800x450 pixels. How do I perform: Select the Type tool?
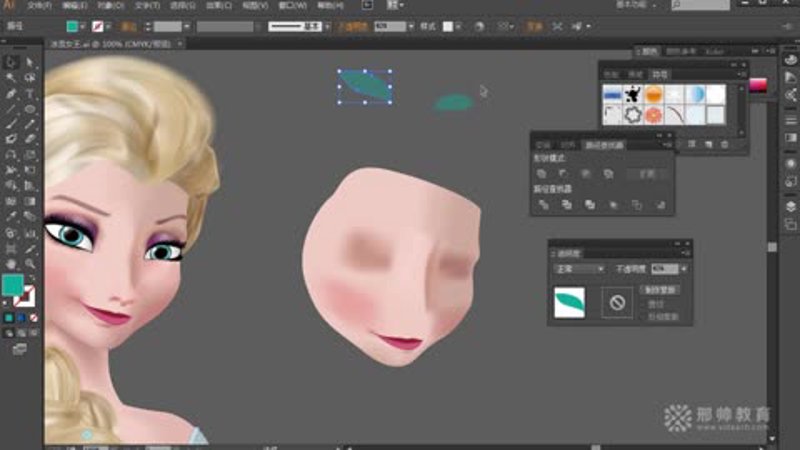(x=30, y=93)
